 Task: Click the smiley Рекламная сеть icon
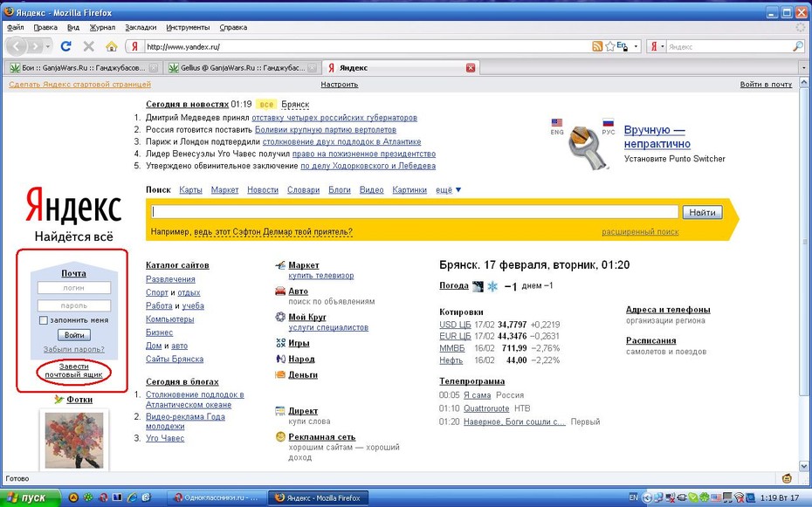(280, 436)
